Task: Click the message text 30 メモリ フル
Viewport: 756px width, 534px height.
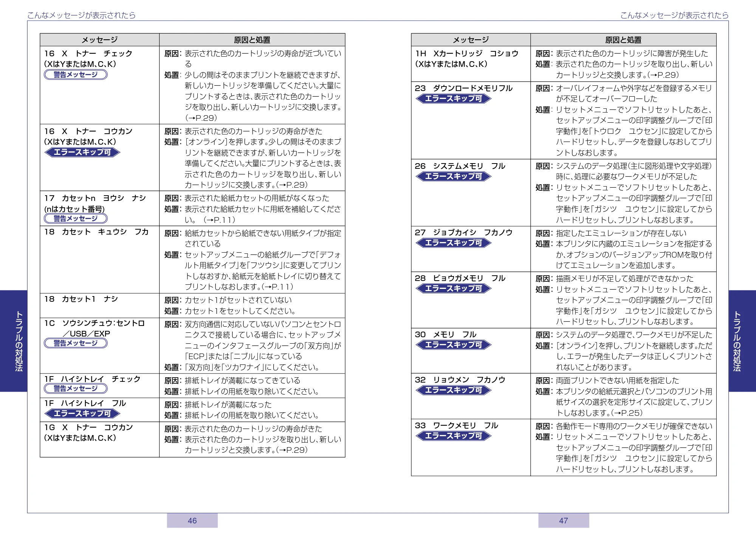Action: [x=446, y=334]
